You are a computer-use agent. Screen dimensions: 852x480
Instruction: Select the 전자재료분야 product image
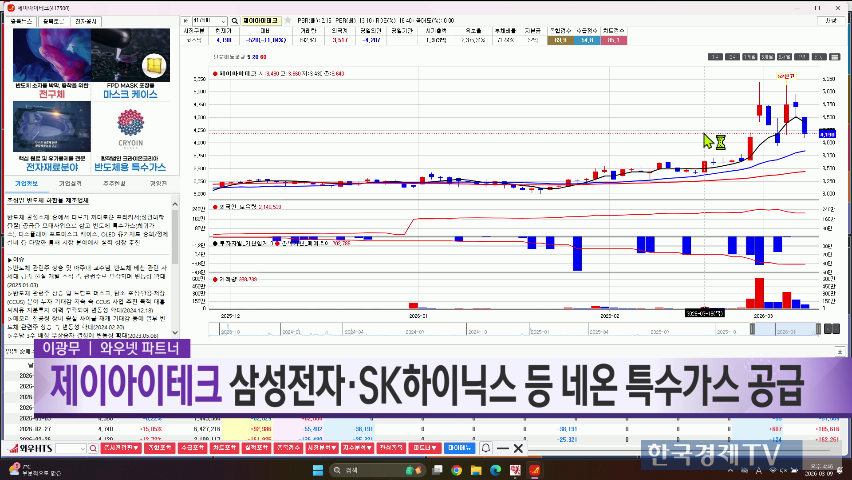pos(49,137)
